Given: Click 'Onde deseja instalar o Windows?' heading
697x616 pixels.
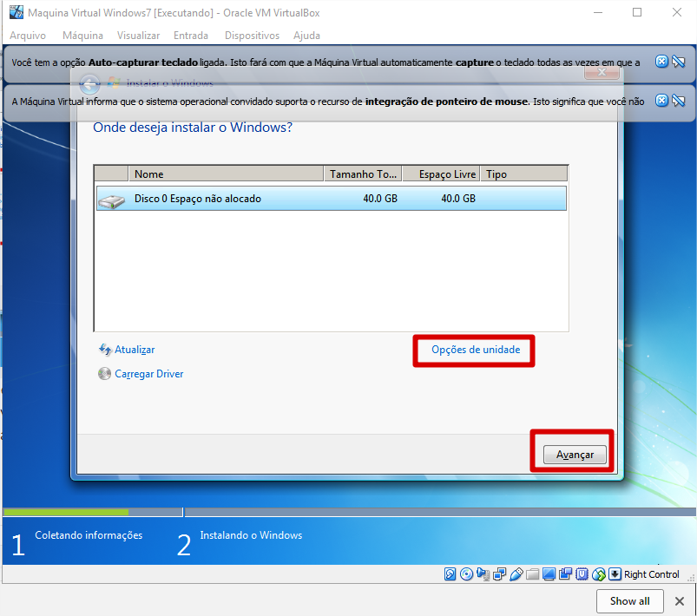Looking at the screenshot, I should click(x=193, y=128).
